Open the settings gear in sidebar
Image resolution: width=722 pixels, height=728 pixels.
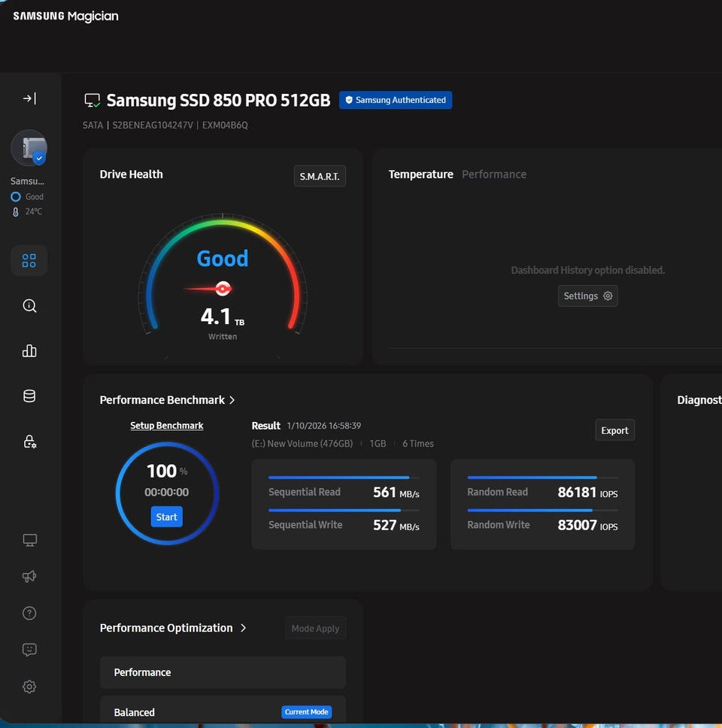point(29,687)
